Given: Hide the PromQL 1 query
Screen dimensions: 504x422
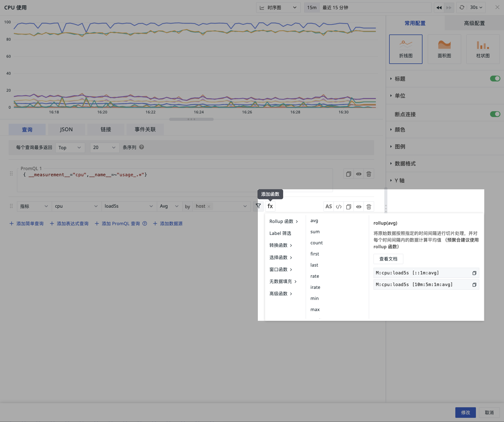Looking at the screenshot, I should click(359, 174).
